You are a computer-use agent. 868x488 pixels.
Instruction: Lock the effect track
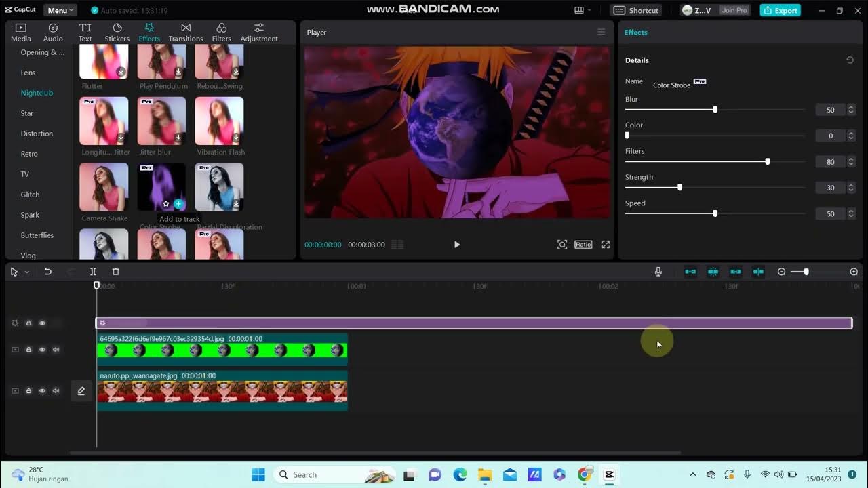28,323
